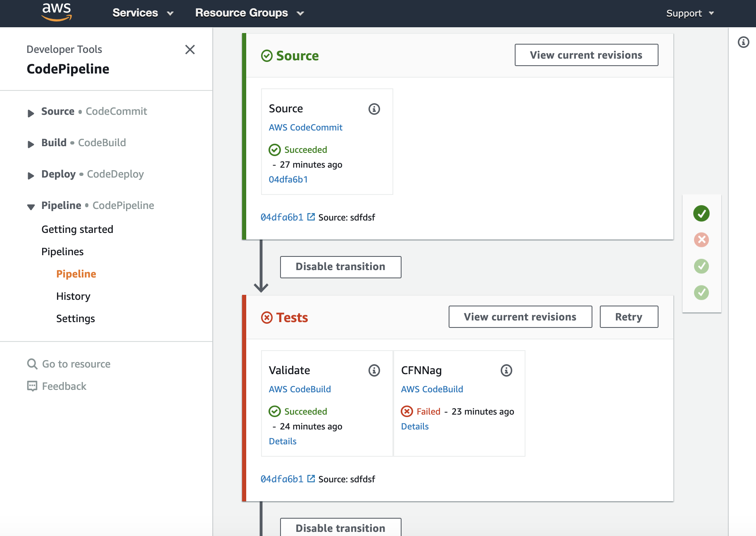Open Pipelines list in the sidebar
This screenshot has width=756, height=536.
[x=62, y=251]
